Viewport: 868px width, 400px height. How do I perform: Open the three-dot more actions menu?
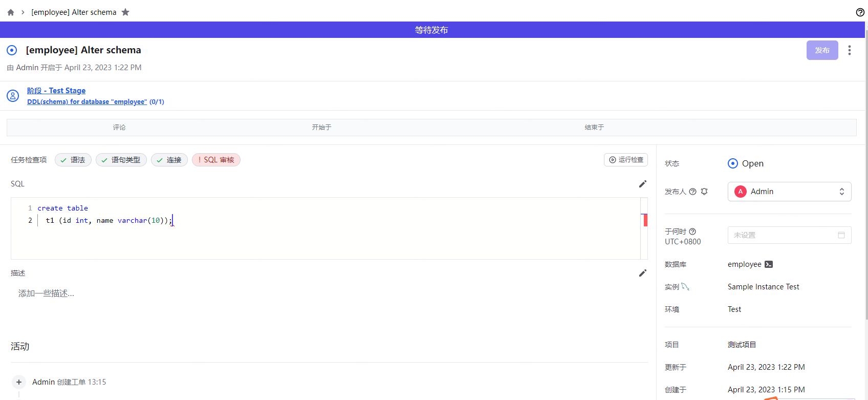point(850,50)
